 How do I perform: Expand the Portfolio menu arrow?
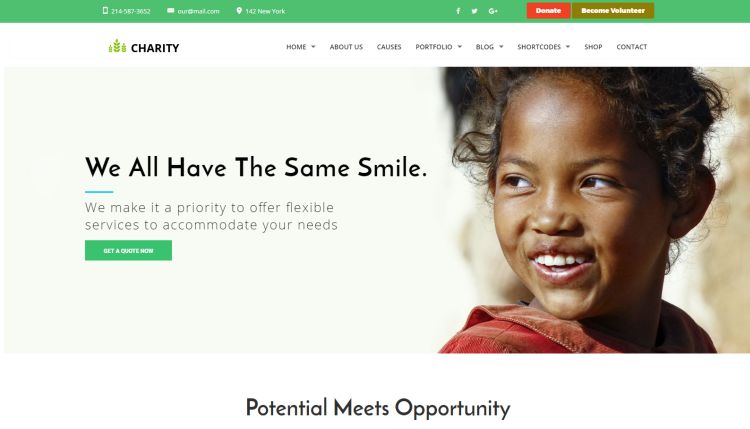click(460, 47)
